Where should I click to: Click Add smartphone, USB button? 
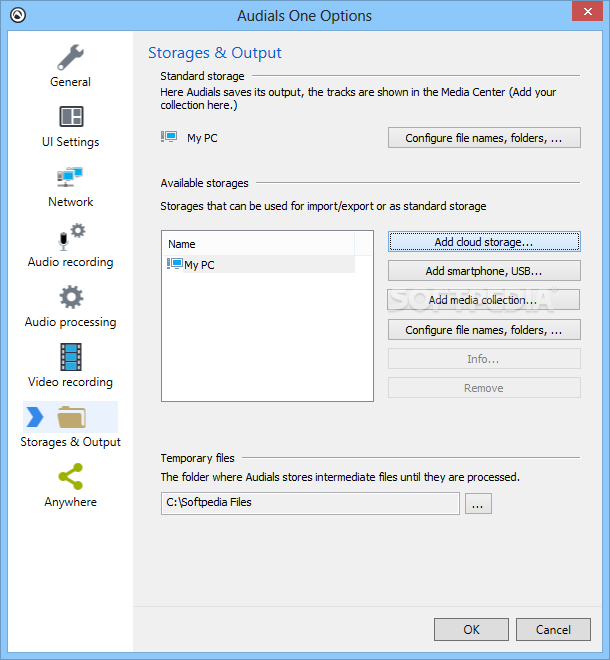coord(484,271)
